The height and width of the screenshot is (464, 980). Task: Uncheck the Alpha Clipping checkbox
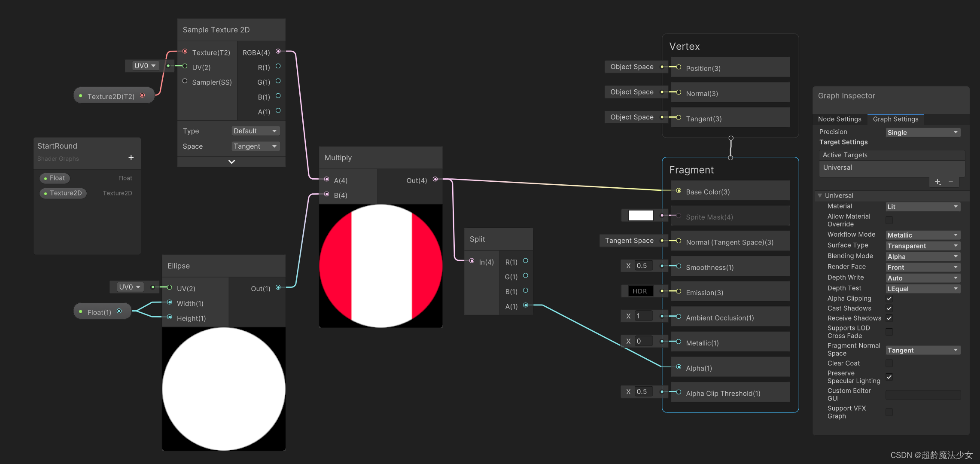pyautogui.click(x=889, y=298)
